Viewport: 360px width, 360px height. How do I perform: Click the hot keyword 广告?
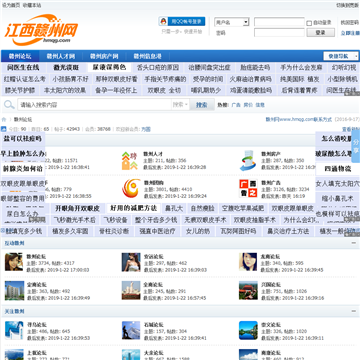click(236, 105)
